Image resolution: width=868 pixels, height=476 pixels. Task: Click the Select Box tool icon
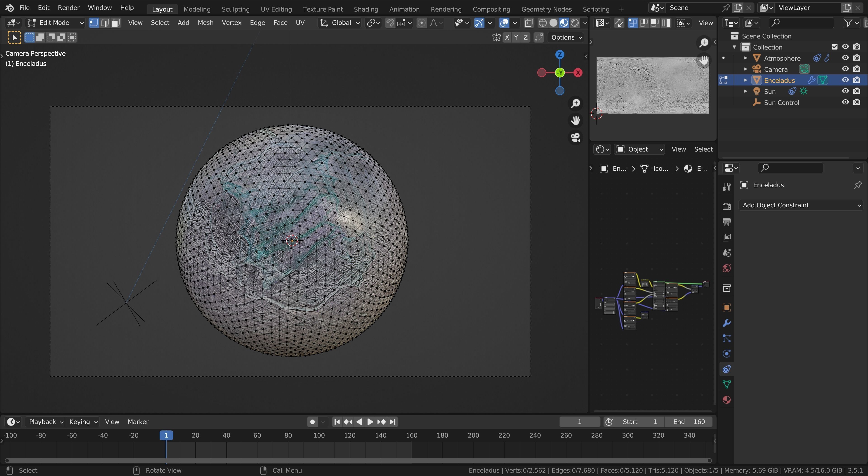pyautogui.click(x=14, y=37)
